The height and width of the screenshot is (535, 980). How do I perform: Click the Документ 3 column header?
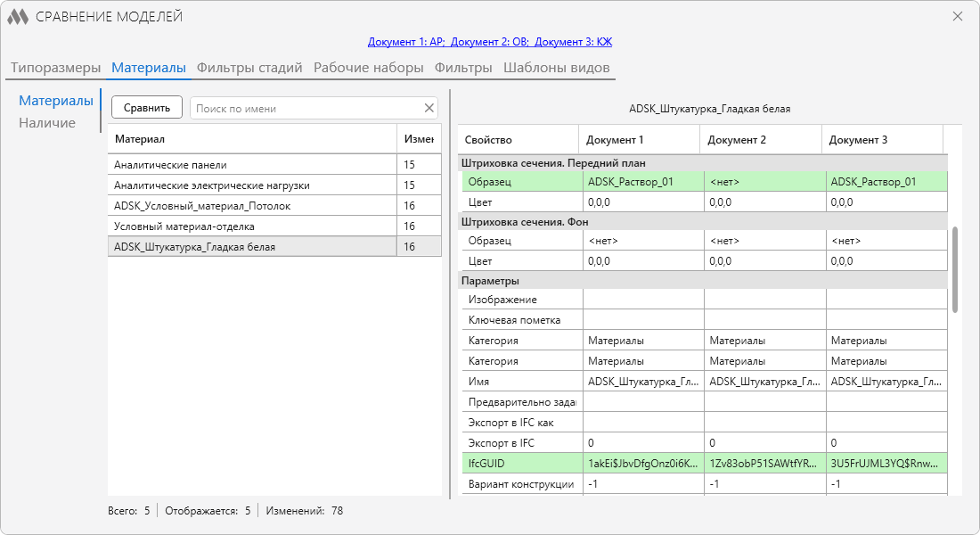click(882, 139)
